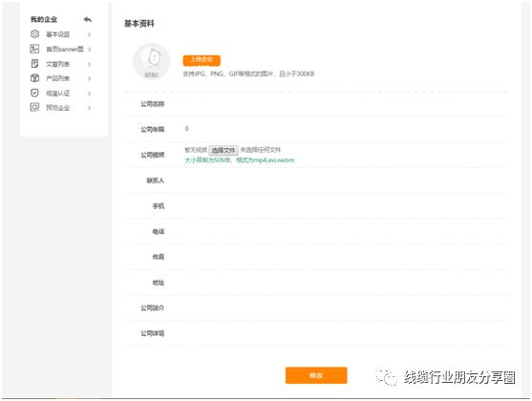This screenshot has width=532, height=401.
Task: Click the 公司视频 label
Action: click(x=152, y=155)
